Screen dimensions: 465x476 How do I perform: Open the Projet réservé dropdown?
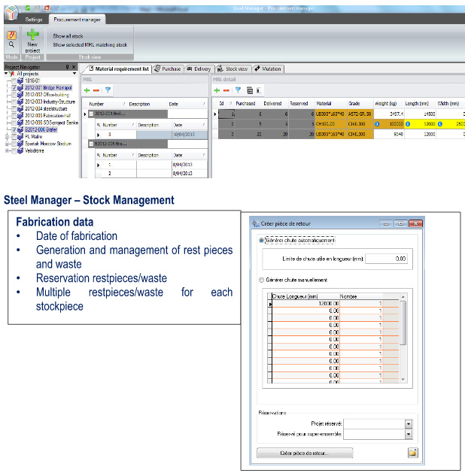pyautogui.click(x=409, y=424)
